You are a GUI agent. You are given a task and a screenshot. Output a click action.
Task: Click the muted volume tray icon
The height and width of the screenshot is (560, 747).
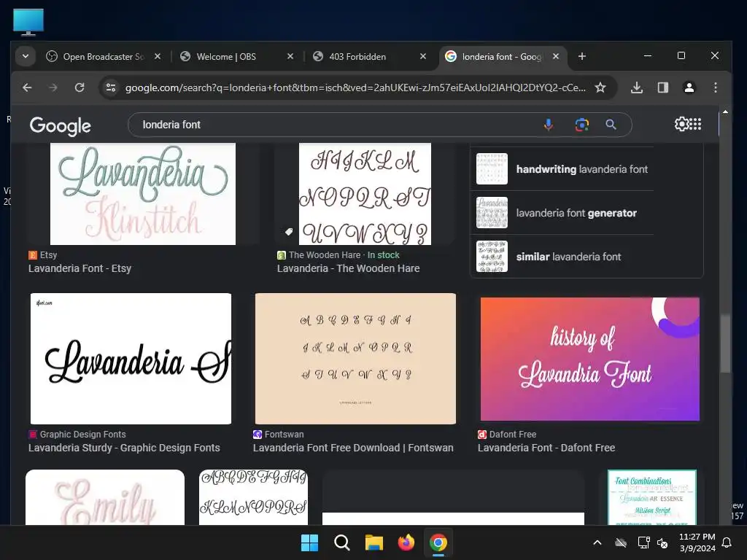(x=662, y=542)
